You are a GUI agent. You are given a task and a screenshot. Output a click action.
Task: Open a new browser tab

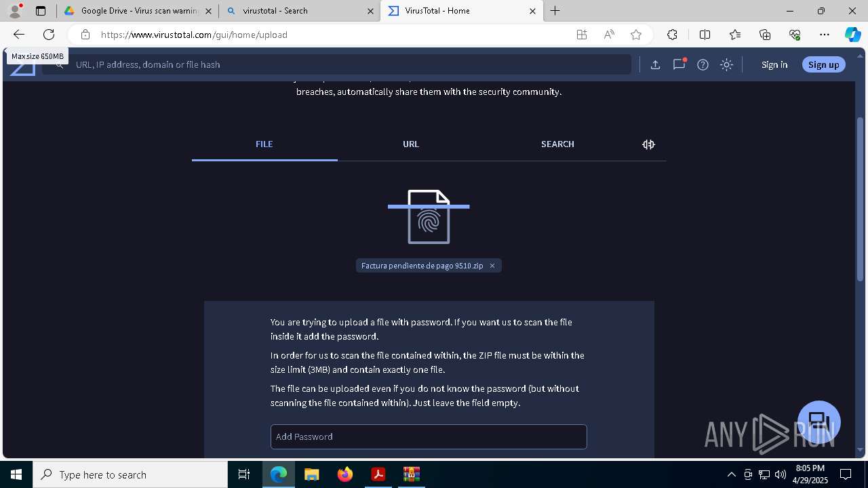pyautogui.click(x=555, y=10)
